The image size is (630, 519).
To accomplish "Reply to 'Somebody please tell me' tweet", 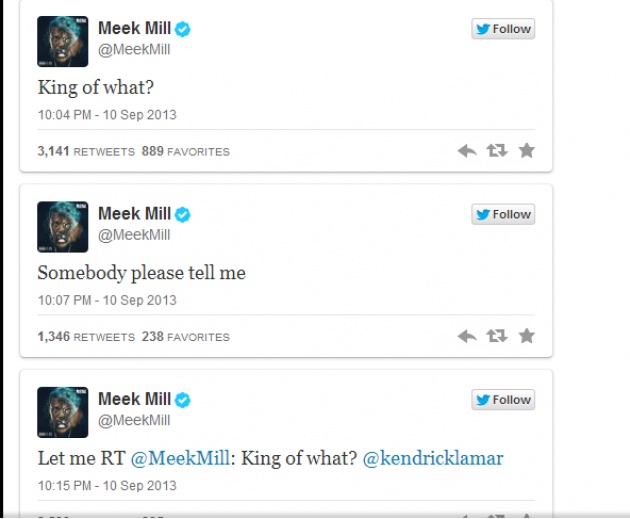I will [467, 336].
